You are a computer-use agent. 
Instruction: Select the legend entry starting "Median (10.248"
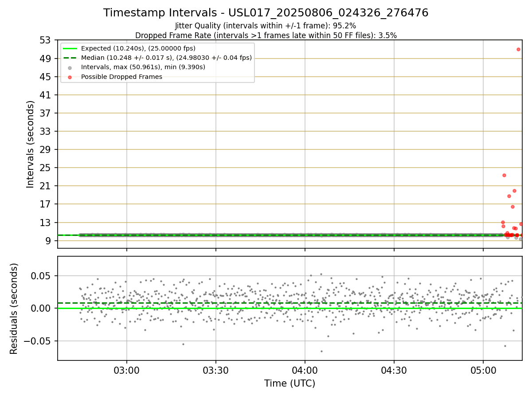[x=166, y=58]
